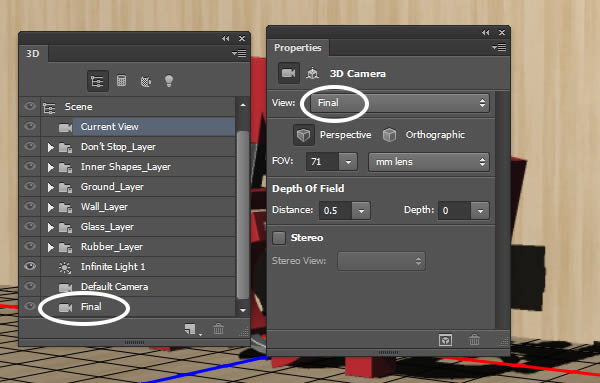Expand the Wall_Layer group
Image resolution: width=600 pixels, height=383 pixels.
tap(51, 207)
